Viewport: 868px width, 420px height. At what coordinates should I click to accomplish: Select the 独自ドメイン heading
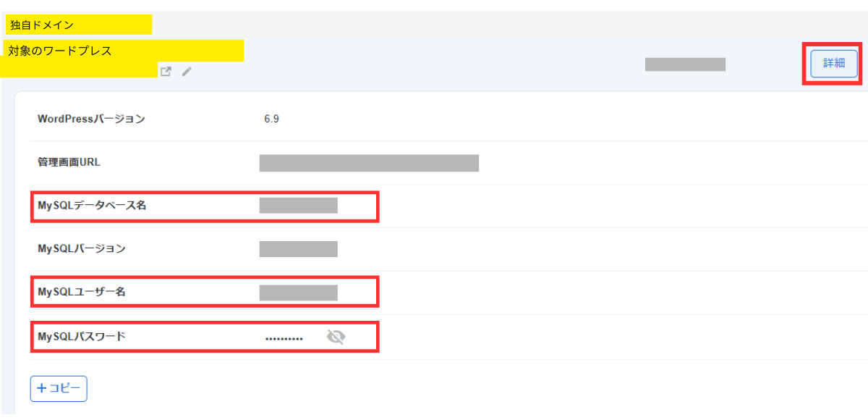(x=42, y=25)
